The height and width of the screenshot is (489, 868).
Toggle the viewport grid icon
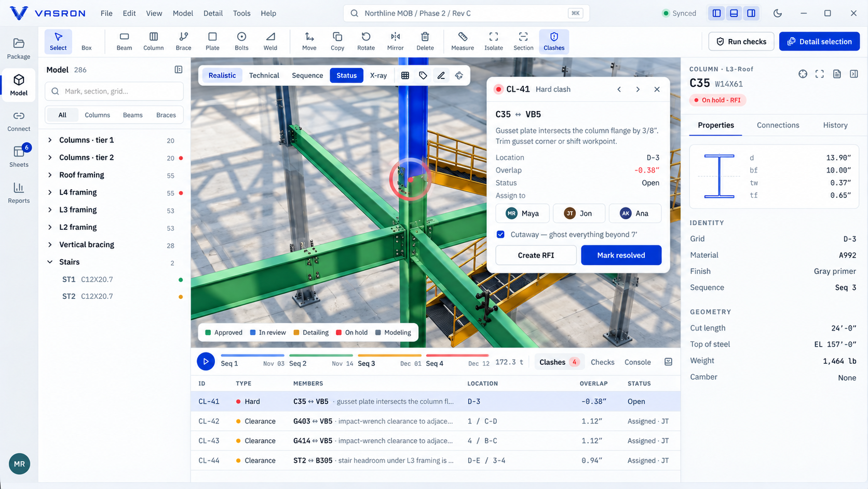click(x=405, y=75)
